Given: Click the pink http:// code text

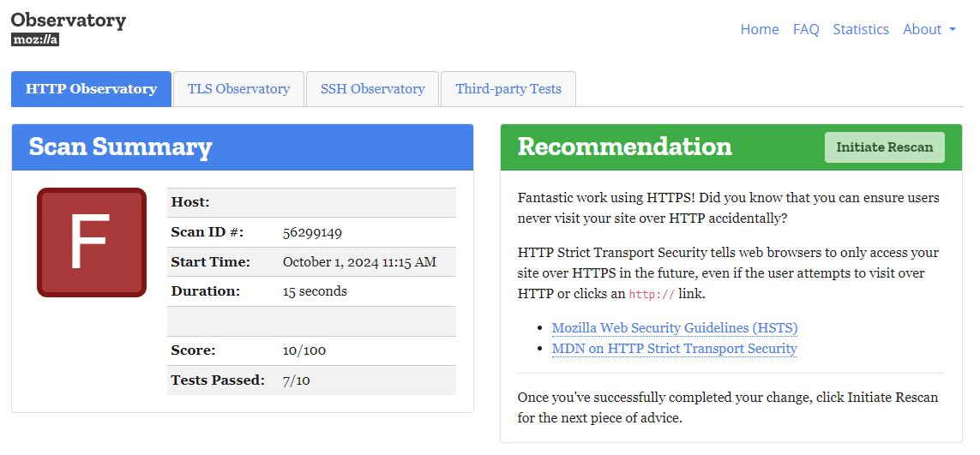Looking at the screenshot, I should (651, 294).
